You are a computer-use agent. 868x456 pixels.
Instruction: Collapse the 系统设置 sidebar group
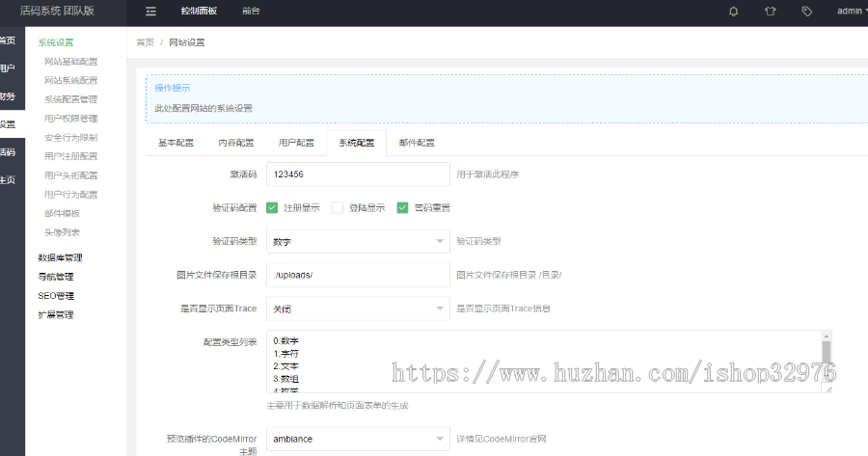click(56, 42)
